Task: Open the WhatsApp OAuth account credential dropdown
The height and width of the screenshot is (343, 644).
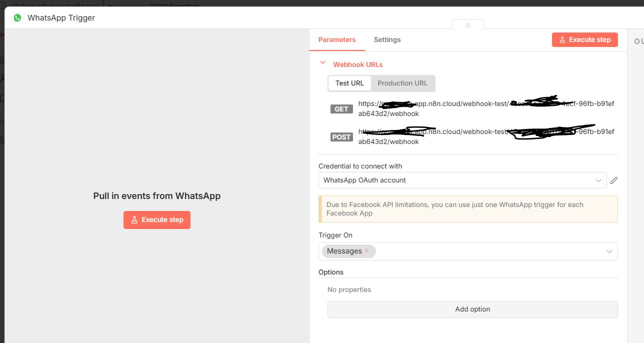Action: coord(462,180)
